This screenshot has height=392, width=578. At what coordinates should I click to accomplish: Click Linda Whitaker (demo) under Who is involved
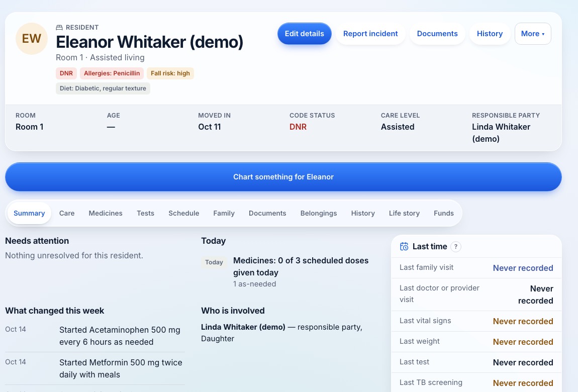click(243, 327)
